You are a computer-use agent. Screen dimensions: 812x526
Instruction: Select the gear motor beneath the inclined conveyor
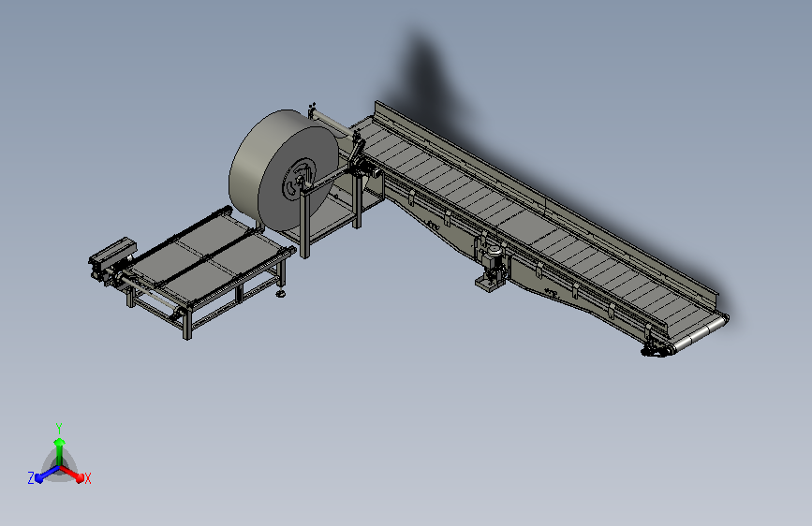pyautogui.click(x=492, y=267)
